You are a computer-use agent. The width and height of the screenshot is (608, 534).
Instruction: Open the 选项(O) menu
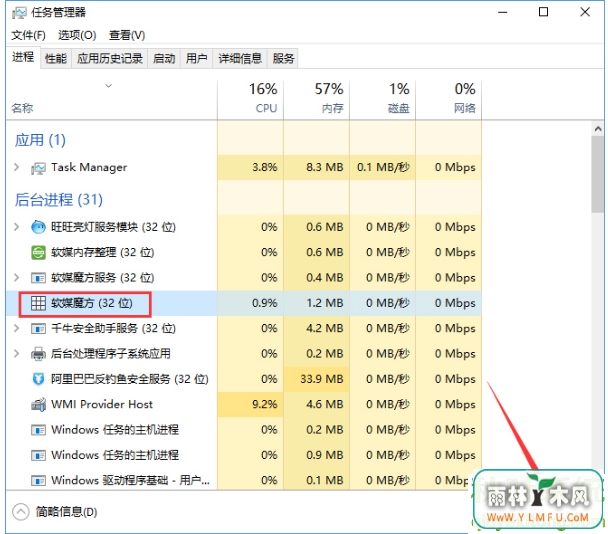coord(77,35)
